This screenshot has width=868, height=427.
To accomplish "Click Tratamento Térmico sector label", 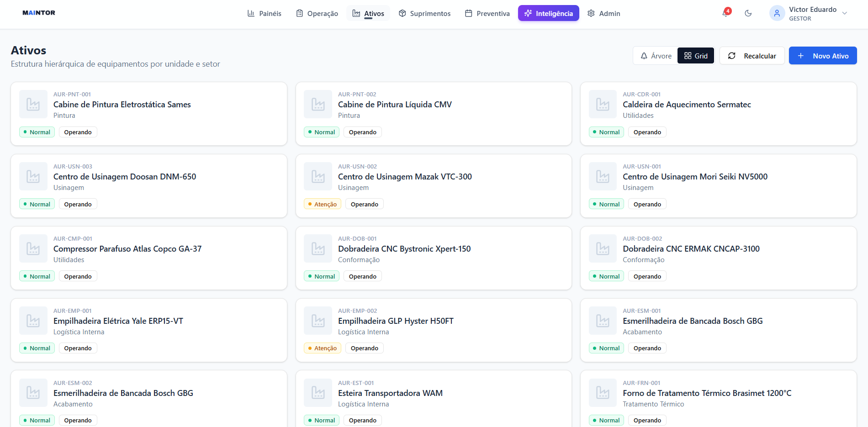I will point(653,404).
